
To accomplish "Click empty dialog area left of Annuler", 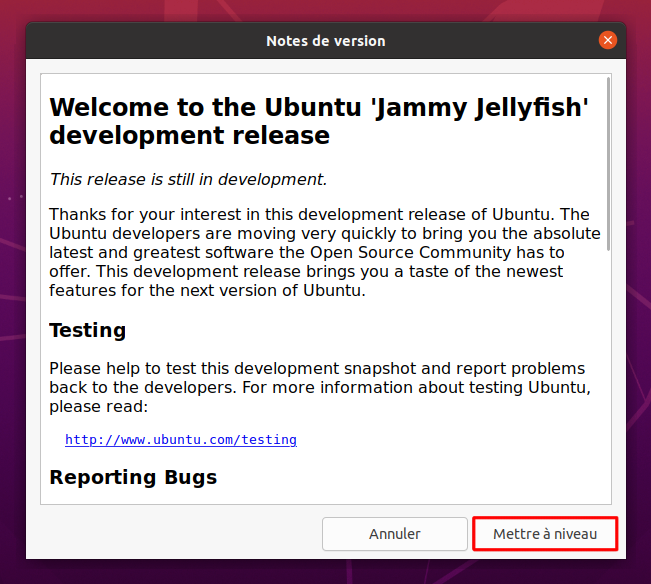I will [174, 534].
